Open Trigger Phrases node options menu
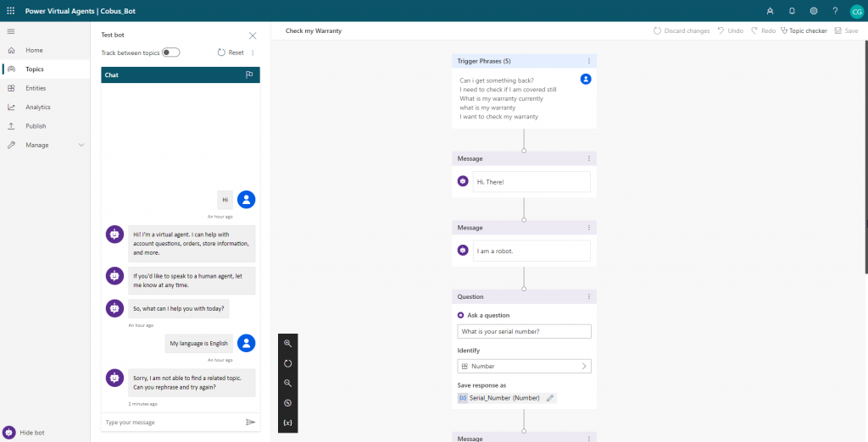Viewport: 868px width, 442px height. [589, 61]
